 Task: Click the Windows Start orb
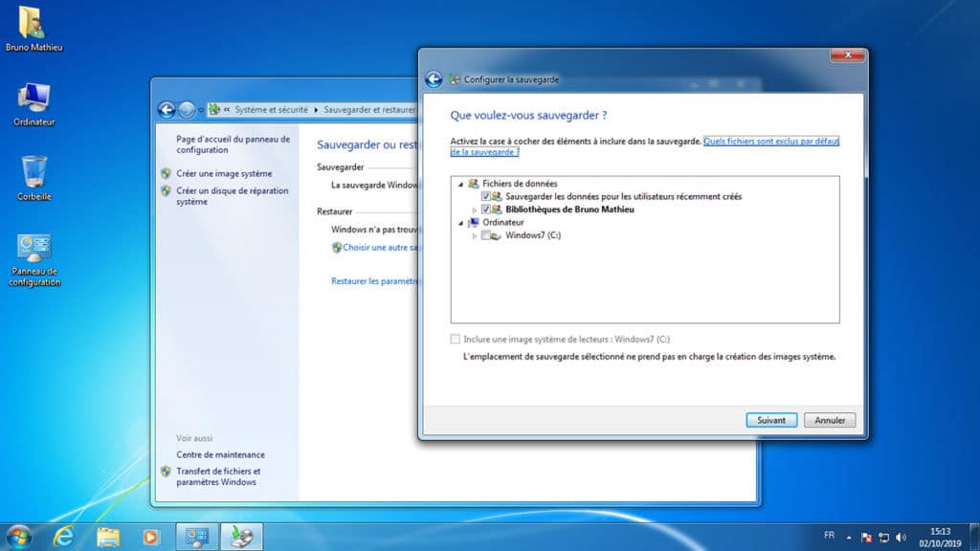18,536
